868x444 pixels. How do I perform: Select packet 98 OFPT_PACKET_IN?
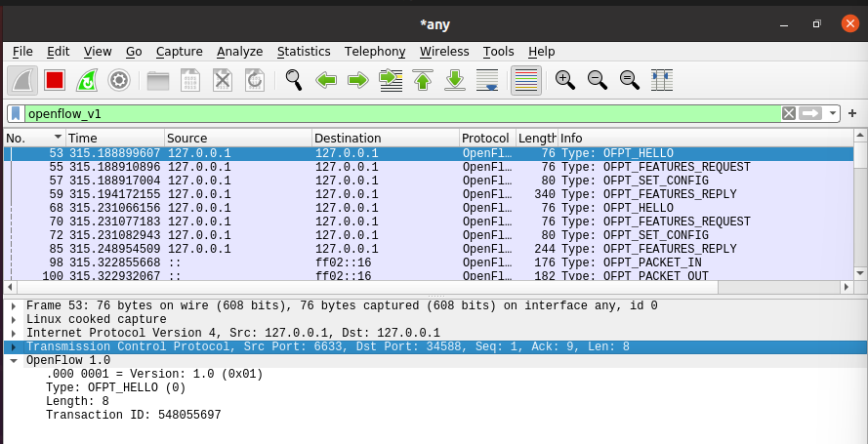coord(429,262)
